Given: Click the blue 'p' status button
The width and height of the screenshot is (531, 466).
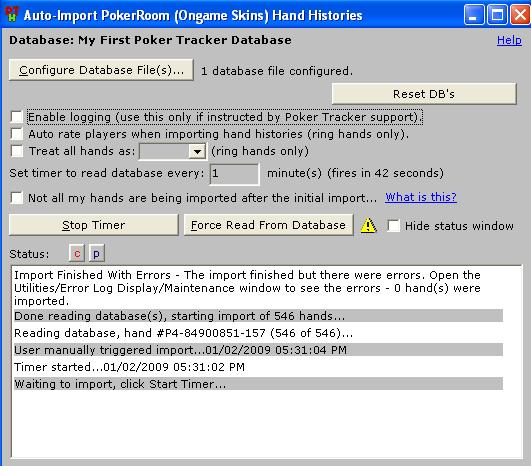Looking at the screenshot, I should tap(97, 253).
